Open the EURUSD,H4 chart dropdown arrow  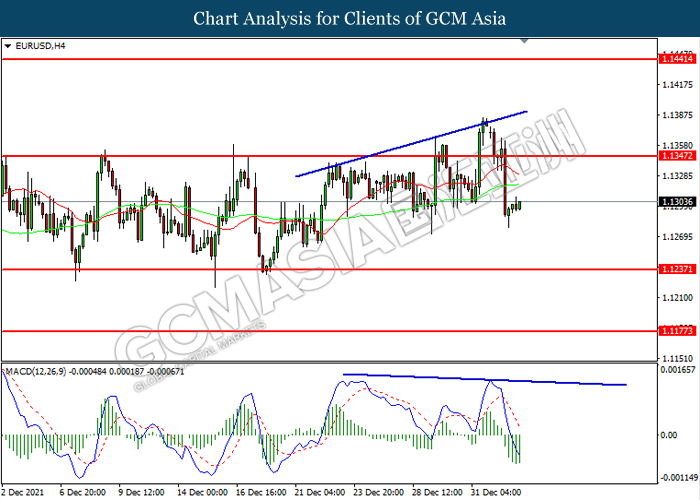pyautogui.click(x=7, y=46)
